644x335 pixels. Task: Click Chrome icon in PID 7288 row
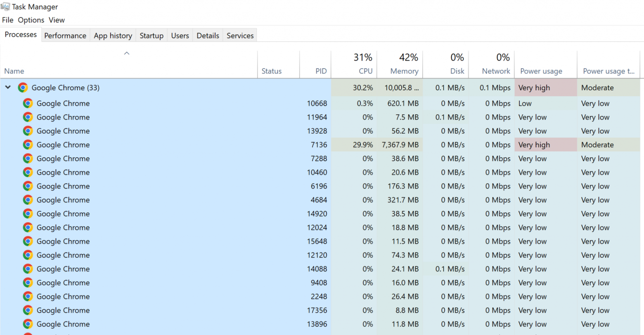[28, 158]
